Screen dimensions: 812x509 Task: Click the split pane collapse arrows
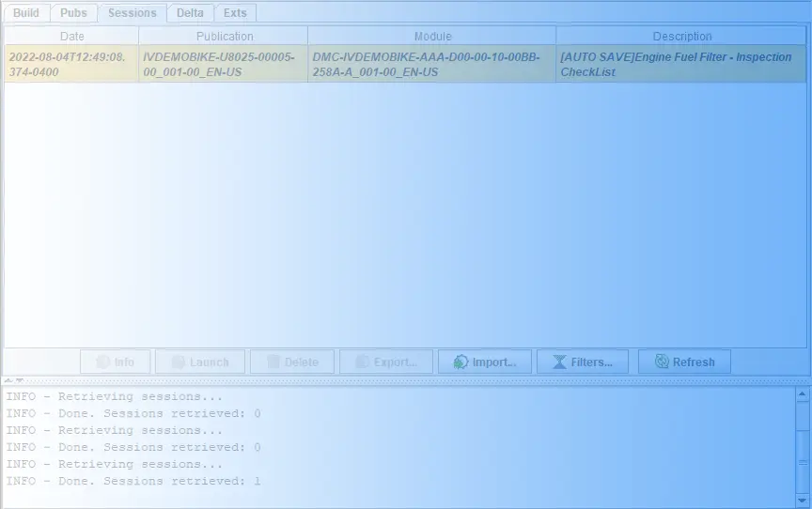13,380
